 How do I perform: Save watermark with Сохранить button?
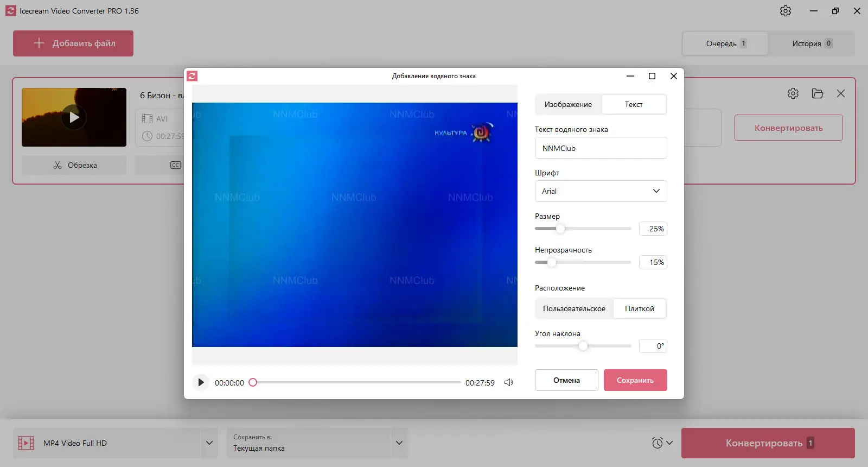tap(635, 380)
